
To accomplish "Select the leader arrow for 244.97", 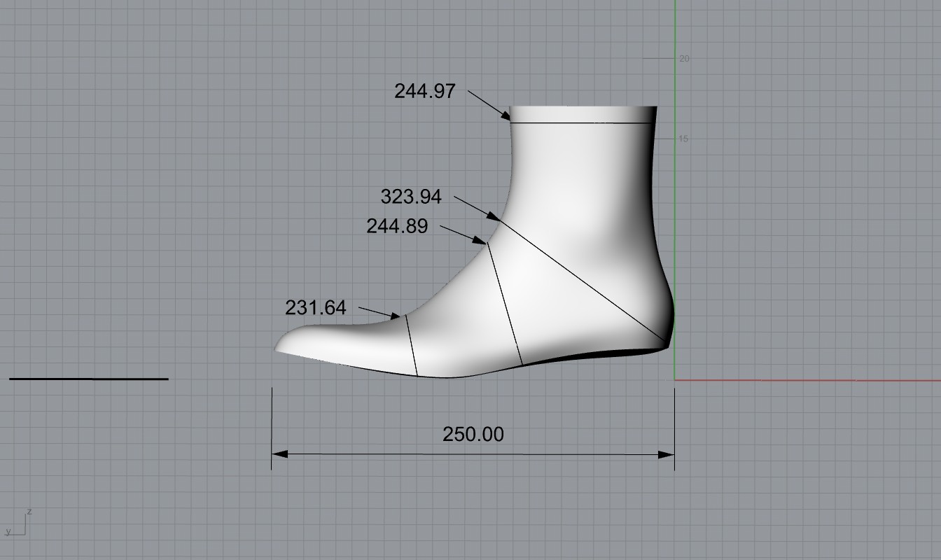I will pyautogui.click(x=489, y=104).
